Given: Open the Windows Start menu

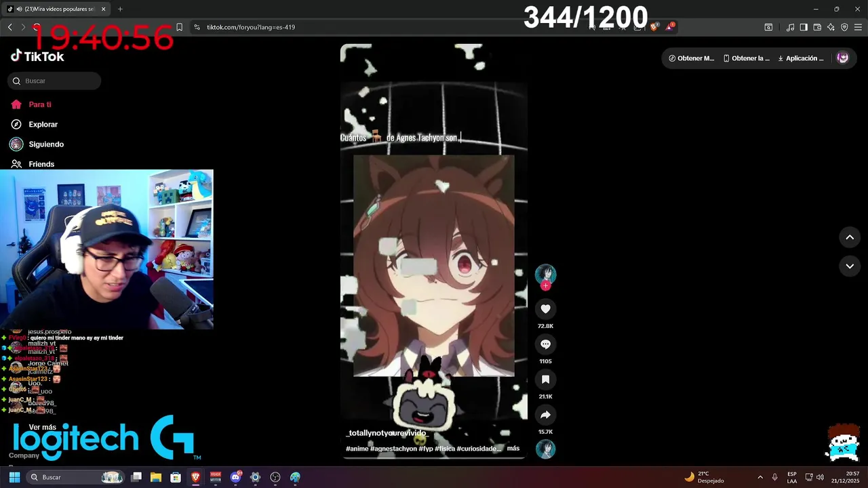Looking at the screenshot, I should click(14, 477).
